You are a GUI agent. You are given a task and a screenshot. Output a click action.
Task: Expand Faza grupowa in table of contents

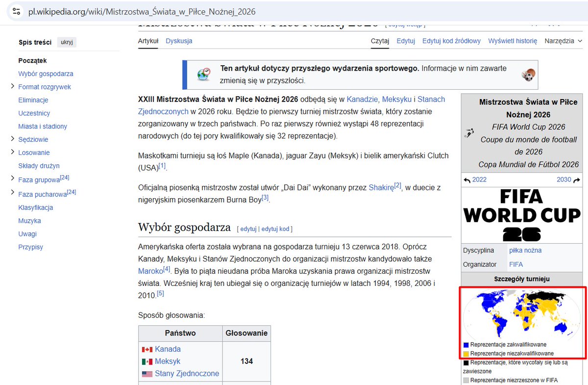tap(12, 179)
